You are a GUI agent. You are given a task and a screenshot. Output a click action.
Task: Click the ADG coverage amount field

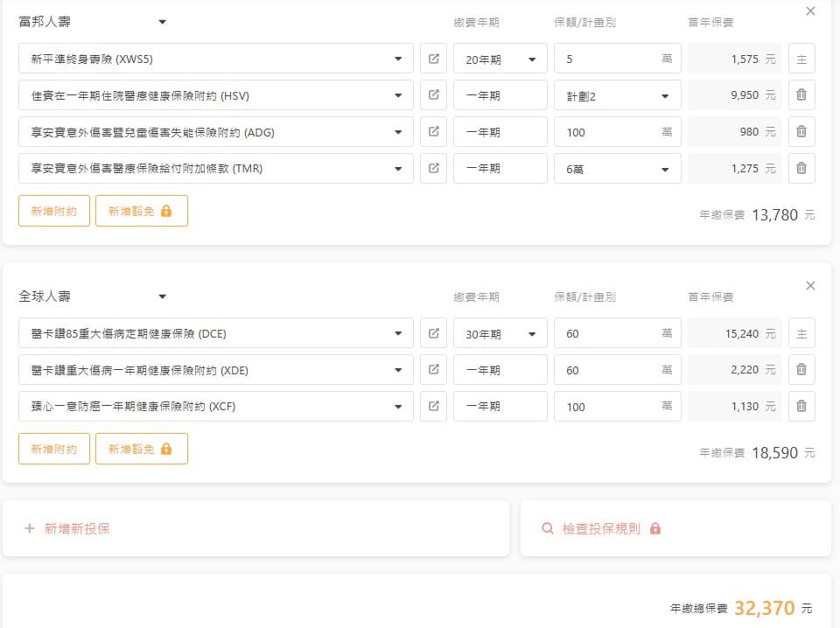(x=608, y=132)
